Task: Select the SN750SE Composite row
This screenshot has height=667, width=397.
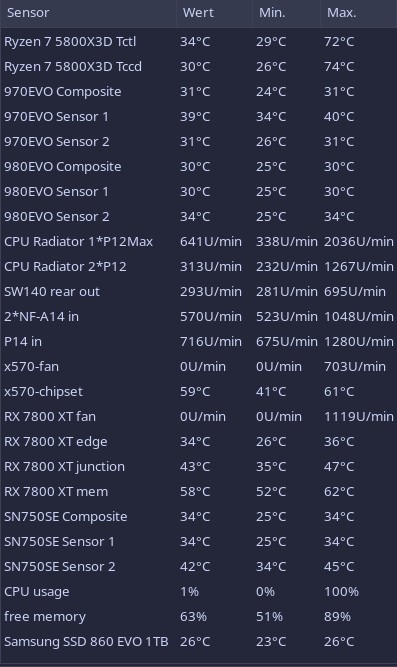Action: click(x=198, y=517)
